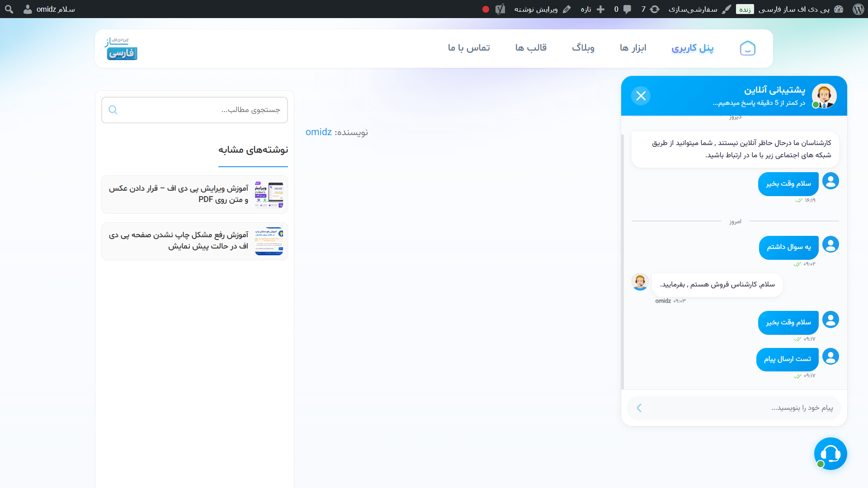Image resolution: width=868 pixels, height=488 pixels.
Task: Open the ابزار ها menu item
Action: tap(633, 48)
